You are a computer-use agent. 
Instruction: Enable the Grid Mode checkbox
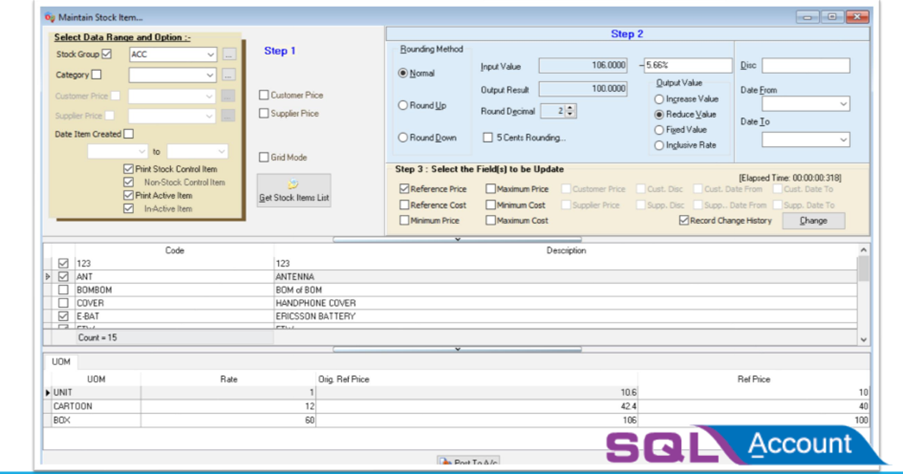coord(264,157)
